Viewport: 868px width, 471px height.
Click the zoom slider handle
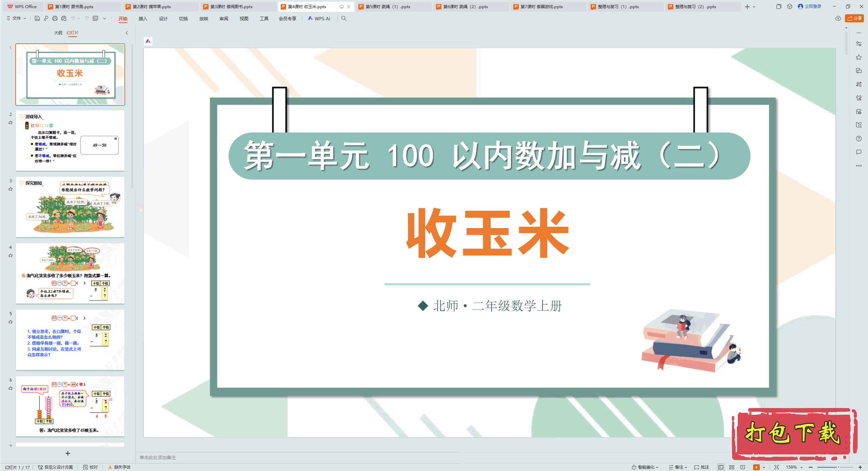pos(838,467)
